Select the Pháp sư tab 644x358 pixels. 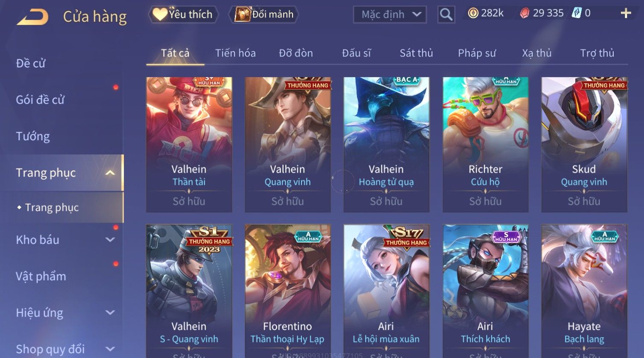[477, 53]
